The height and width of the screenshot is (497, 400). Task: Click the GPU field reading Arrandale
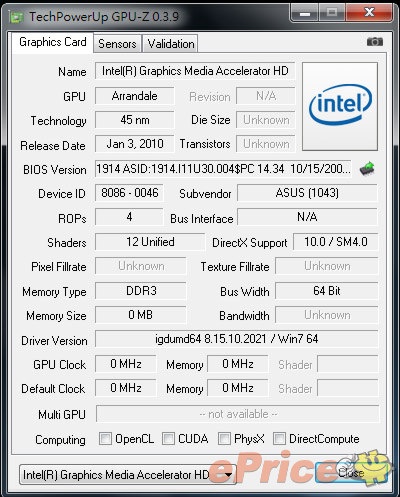pyautogui.click(x=135, y=96)
